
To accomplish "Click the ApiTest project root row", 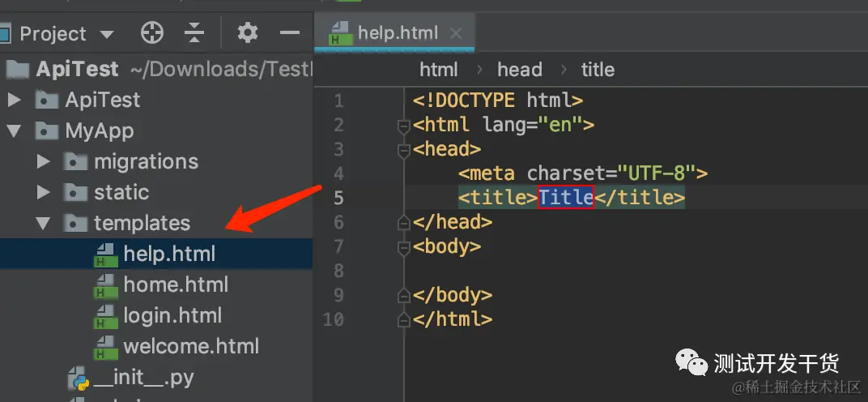I will click(156, 70).
